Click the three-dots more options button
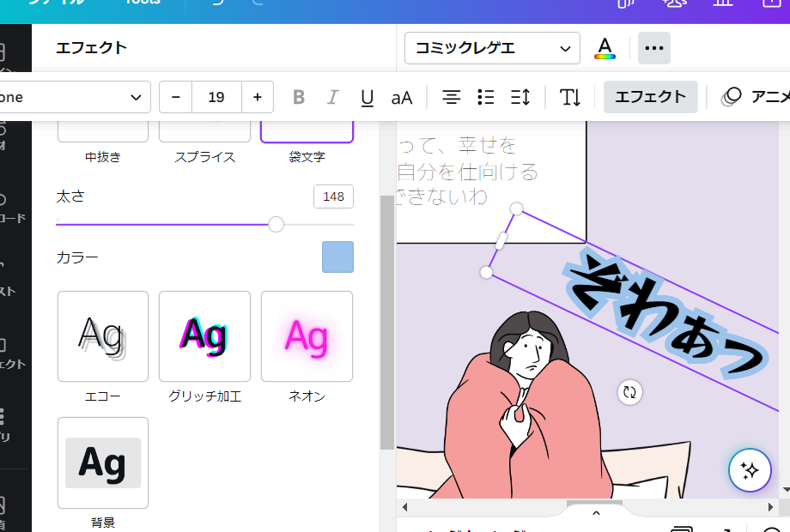The width and height of the screenshot is (790, 532). click(654, 48)
